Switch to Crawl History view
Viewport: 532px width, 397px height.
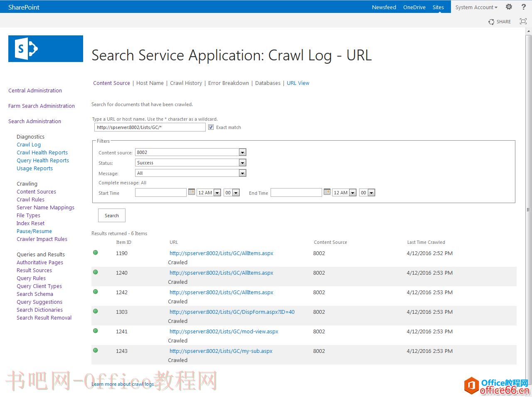click(x=186, y=83)
